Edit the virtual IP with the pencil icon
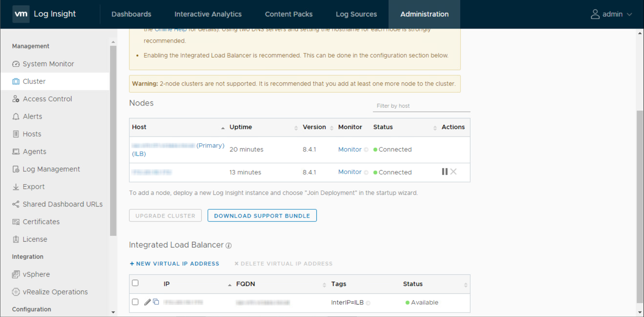 click(x=147, y=302)
